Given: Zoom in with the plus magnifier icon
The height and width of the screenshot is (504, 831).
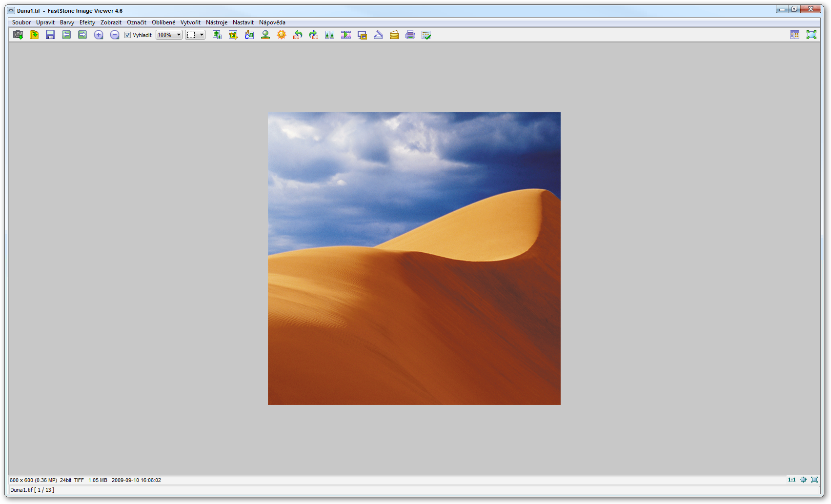Looking at the screenshot, I should 99,35.
